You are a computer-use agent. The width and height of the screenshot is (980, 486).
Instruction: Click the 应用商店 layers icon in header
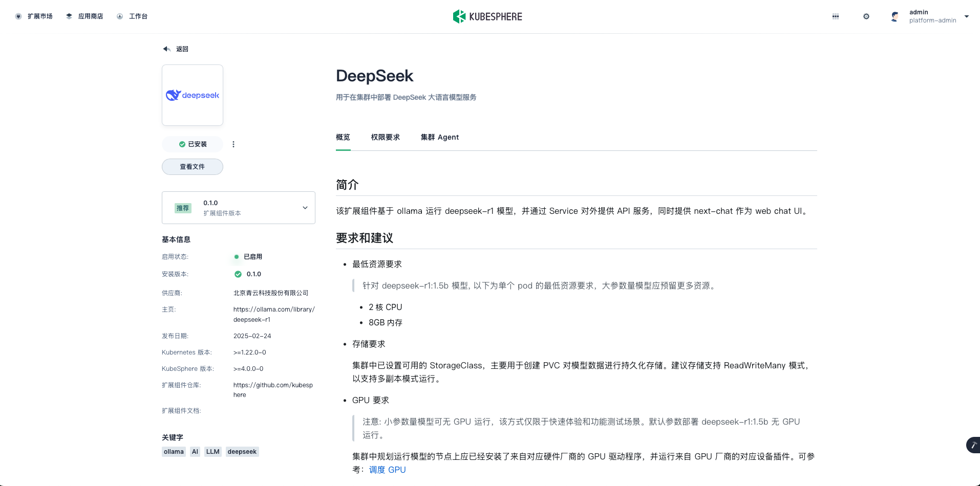pos(69,16)
